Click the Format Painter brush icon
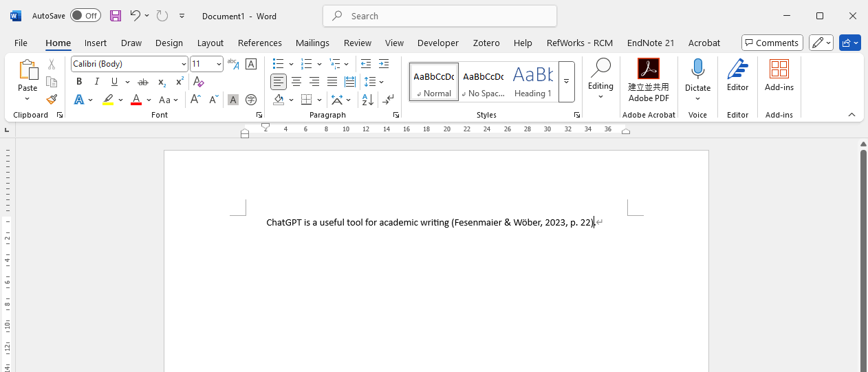868x372 pixels. pyautogui.click(x=52, y=100)
